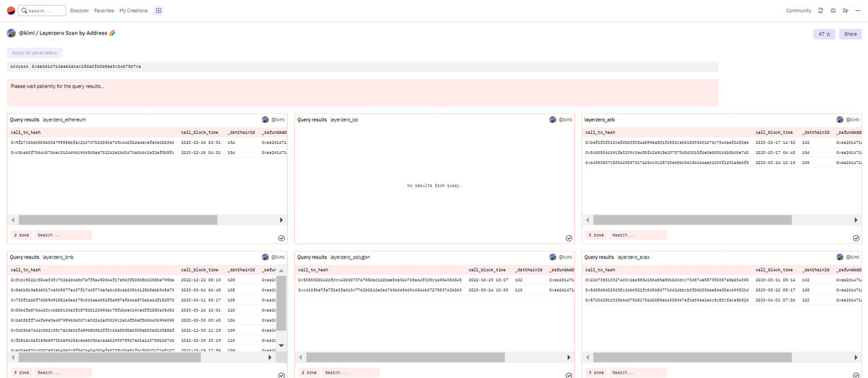Open the layerzero_polygon query link

349,257
